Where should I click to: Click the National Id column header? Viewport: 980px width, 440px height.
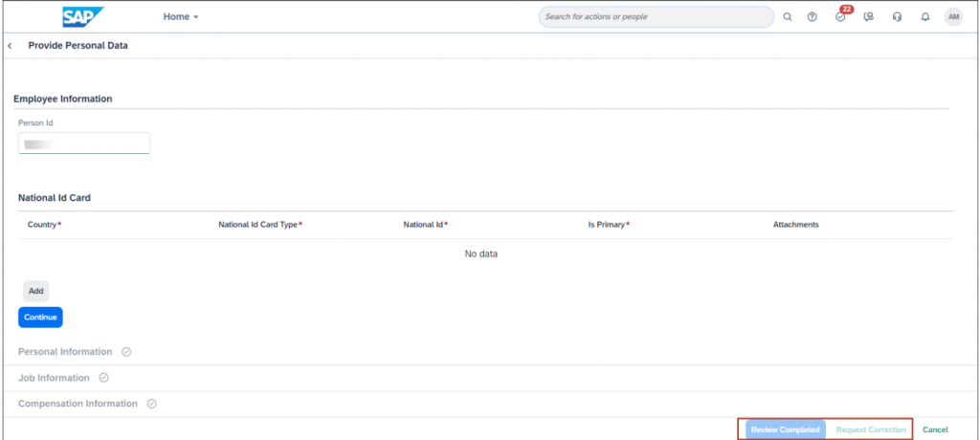pyautogui.click(x=426, y=225)
